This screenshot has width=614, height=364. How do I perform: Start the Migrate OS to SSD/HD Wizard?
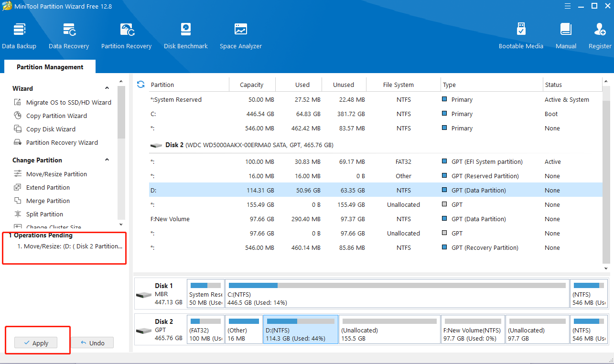(x=62, y=102)
